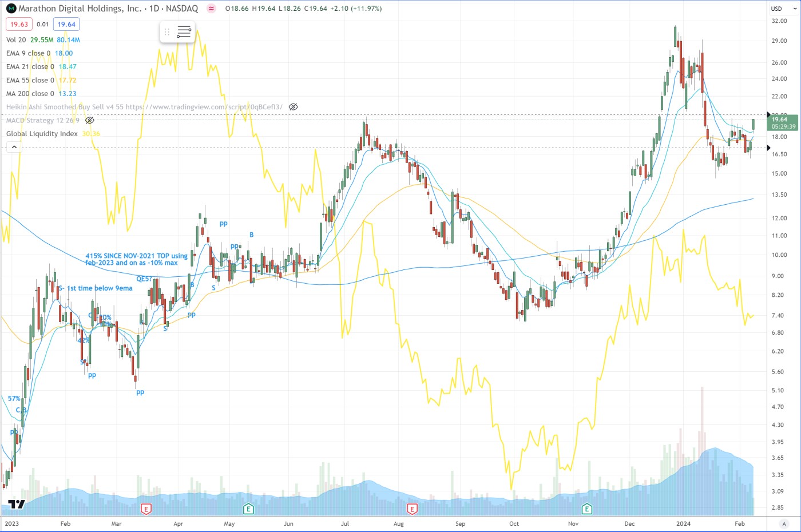Open chart quick settings icon in floating toolbar
The height and width of the screenshot is (532, 801).
point(184,32)
